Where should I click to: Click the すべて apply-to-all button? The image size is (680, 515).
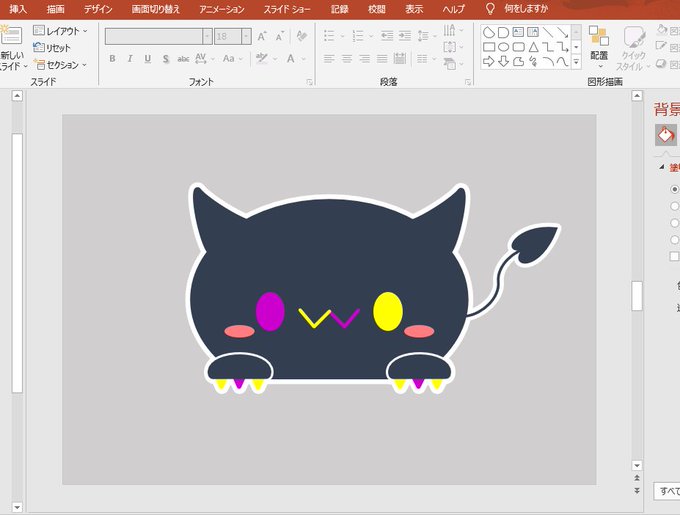667,491
